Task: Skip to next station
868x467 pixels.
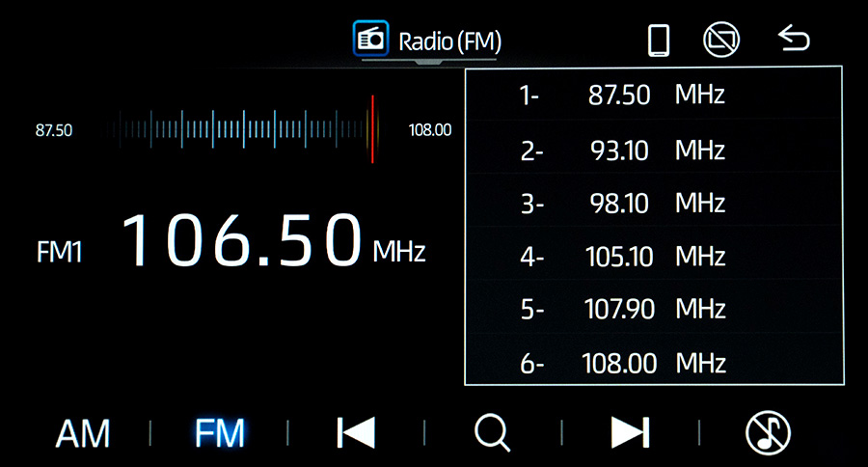Action: point(631,433)
